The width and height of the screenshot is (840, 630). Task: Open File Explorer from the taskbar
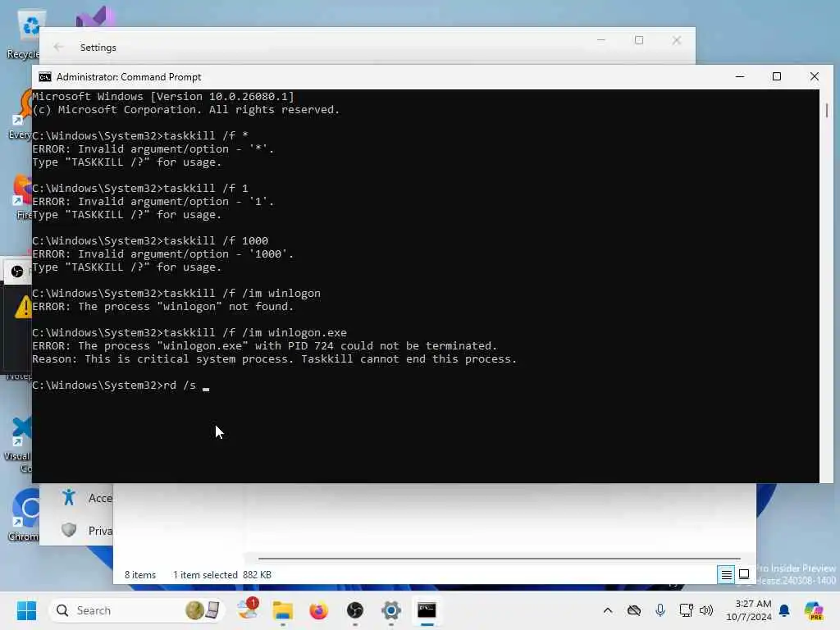(283, 610)
